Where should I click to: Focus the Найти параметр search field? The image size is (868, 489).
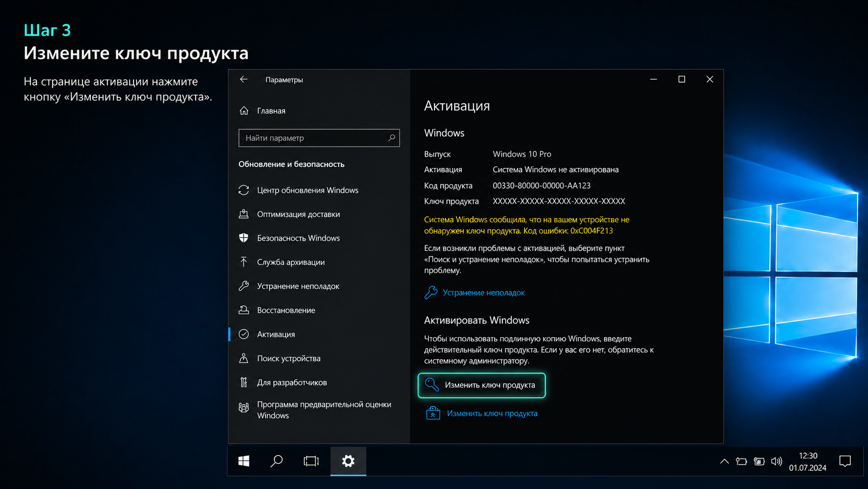pos(319,138)
